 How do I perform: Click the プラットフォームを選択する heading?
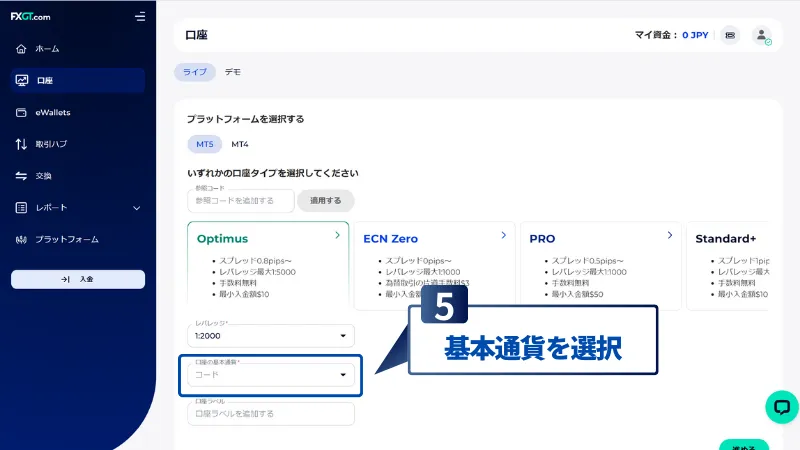pos(245,119)
